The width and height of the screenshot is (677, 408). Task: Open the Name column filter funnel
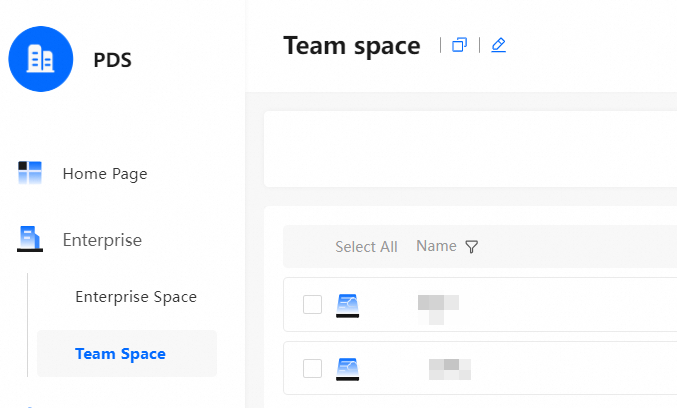pos(472,247)
